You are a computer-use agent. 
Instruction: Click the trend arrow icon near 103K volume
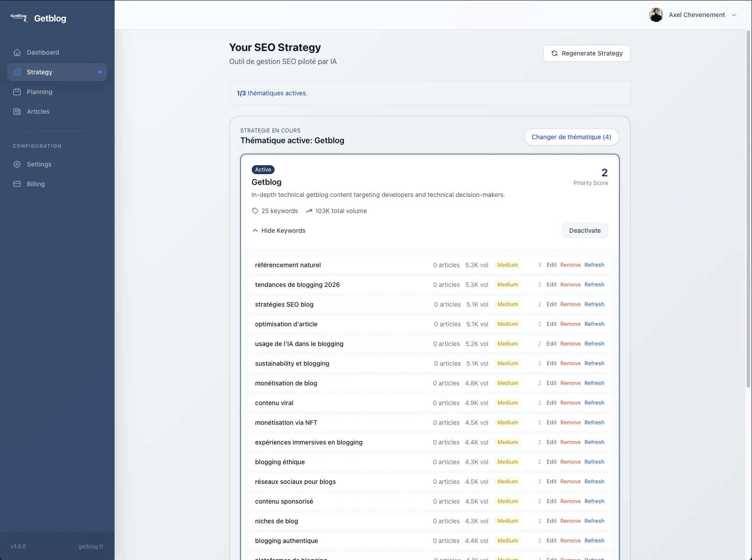pos(309,211)
